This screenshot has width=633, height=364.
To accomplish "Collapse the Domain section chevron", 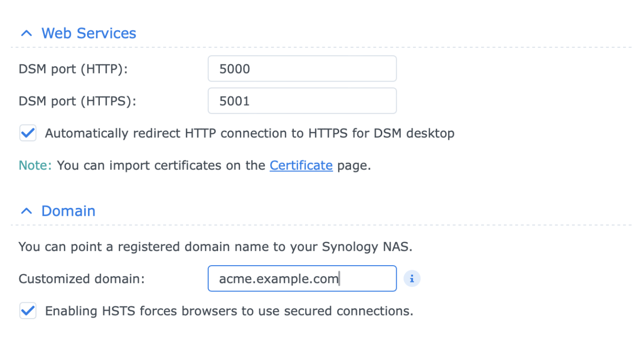I will click(26, 211).
